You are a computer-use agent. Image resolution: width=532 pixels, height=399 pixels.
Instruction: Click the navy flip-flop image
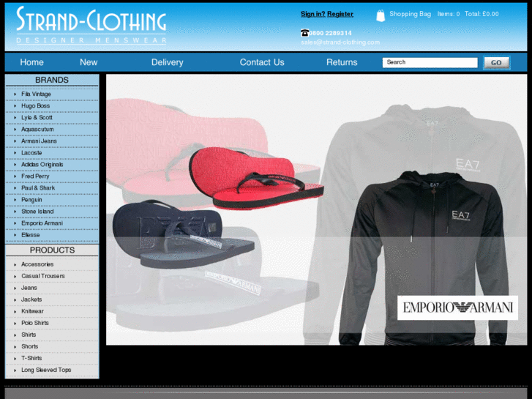(183, 234)
